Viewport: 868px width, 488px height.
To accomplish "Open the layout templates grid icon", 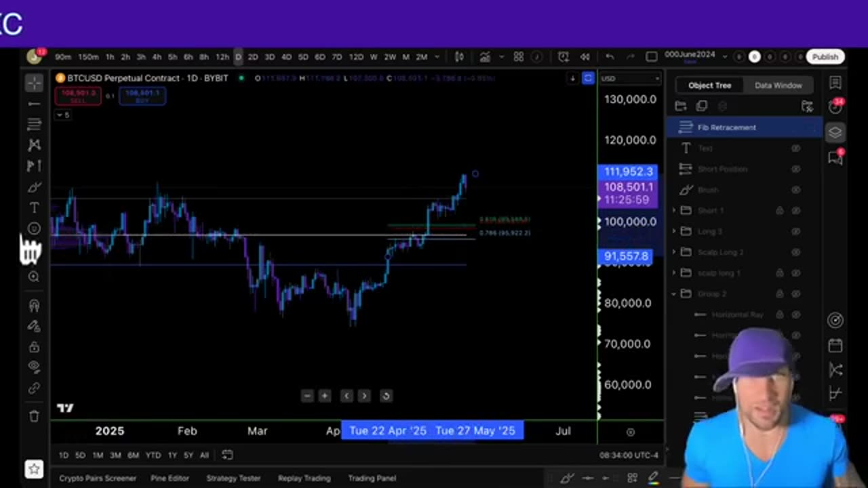I will 519,57.
